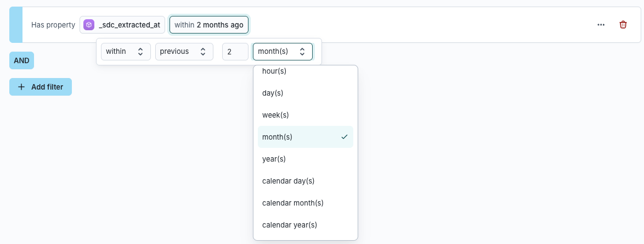
Task: Click the "within 2 months ago" value chip
Action: (209, 25)
